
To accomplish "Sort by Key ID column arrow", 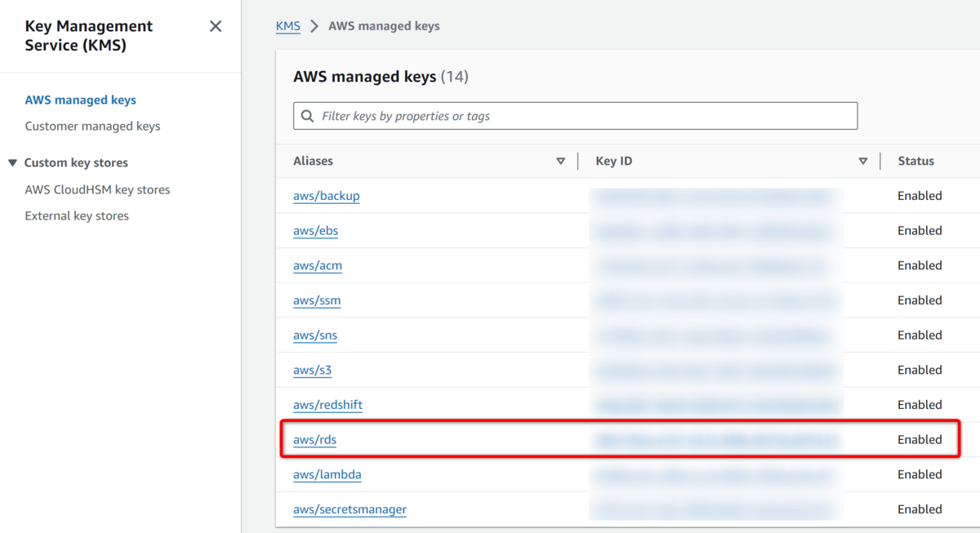I will (x=862, y=161).
